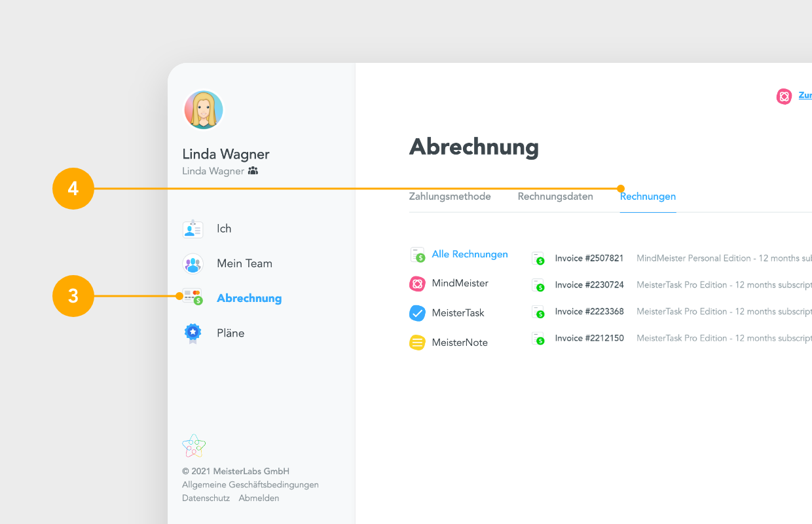Click the Linda Wagner name heading
This screenshot has height=524, width=812.
pos(226,154)
